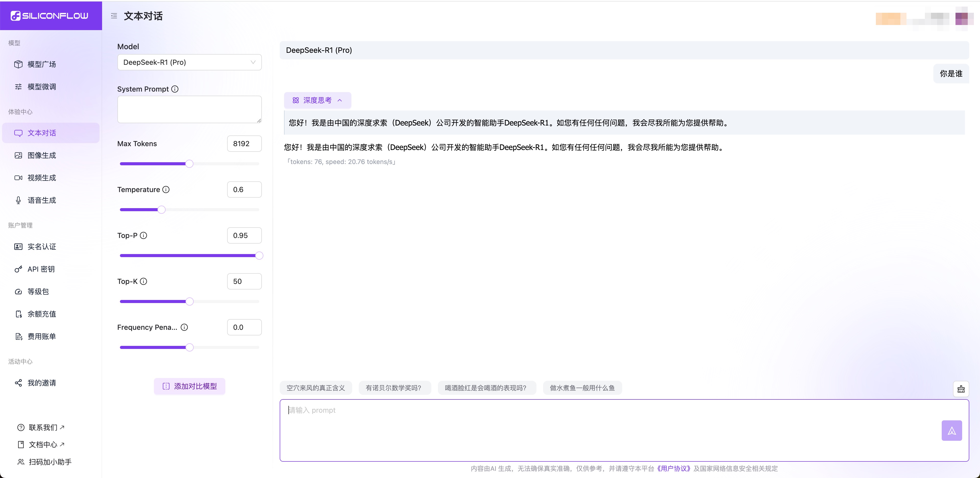The width and height of the screenshot is (980, 478).
Task: Collapse the 深度思考 reasoning section
Action: pos(317,100)
